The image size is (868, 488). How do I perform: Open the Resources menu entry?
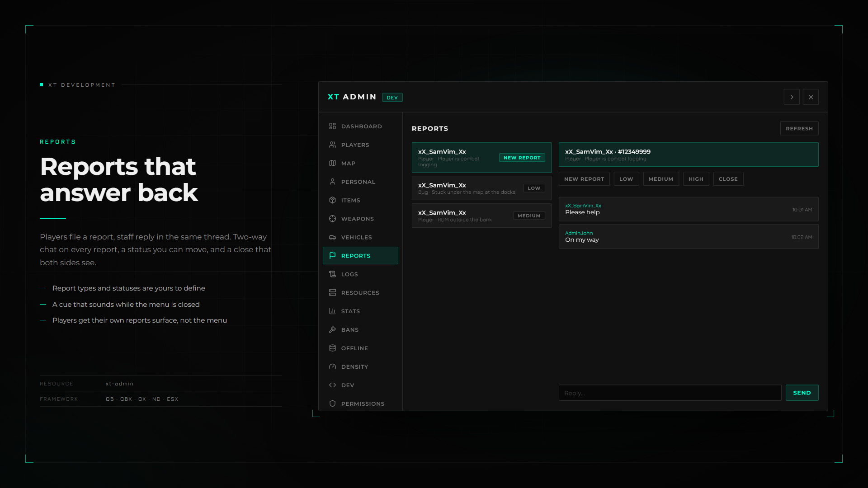[360, 293]
